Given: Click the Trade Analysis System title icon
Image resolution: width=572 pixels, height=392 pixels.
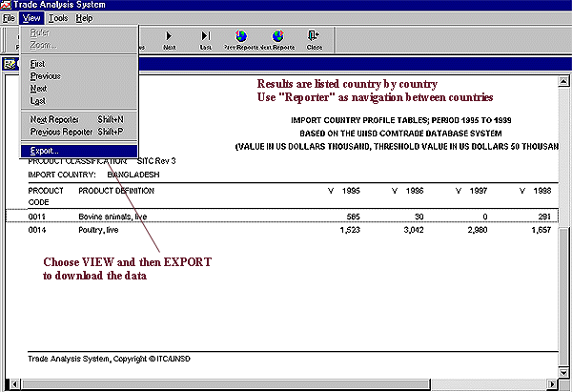Looking at the screenshot, I should coord(9,6).
